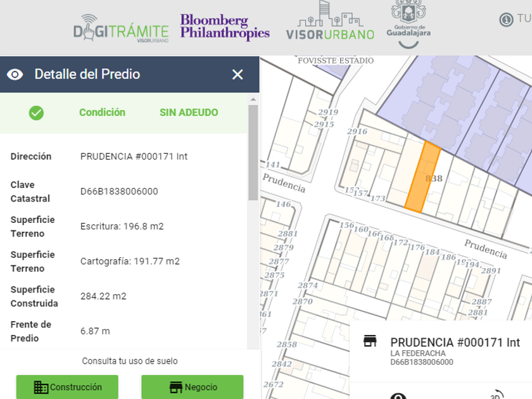Click the details panel scrollbar thumb
This screenshot has width=532, height=399.
pyautogui.click(x=253, y=153)
